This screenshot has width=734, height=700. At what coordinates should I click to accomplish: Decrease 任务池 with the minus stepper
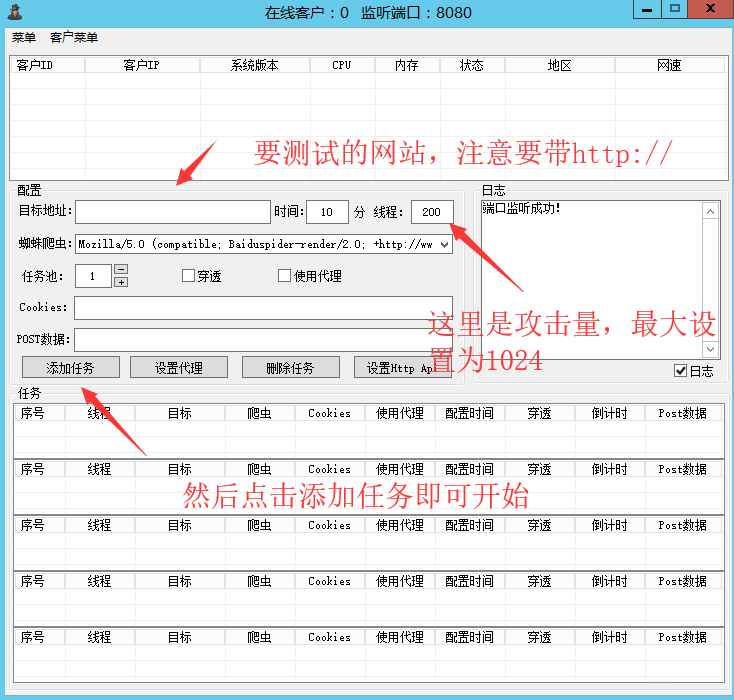coord(121,269)
